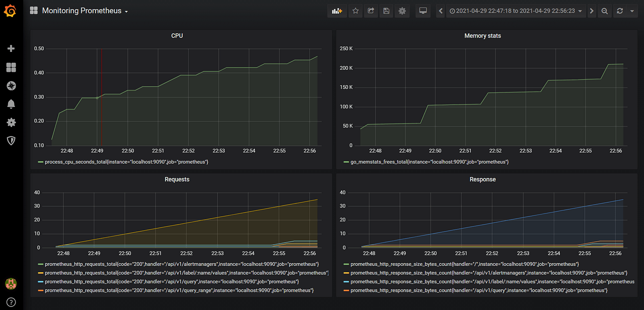The height and width of the screenshot is (310, 644).
Task: Open the Memory stats panel title menu
Action: tap(482, 36)
